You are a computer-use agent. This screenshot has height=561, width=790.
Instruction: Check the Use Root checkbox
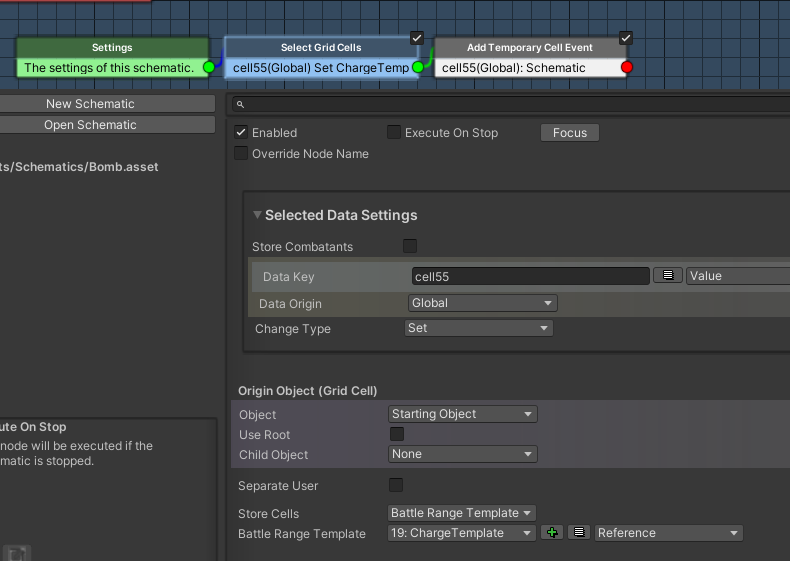coord(397,434)
